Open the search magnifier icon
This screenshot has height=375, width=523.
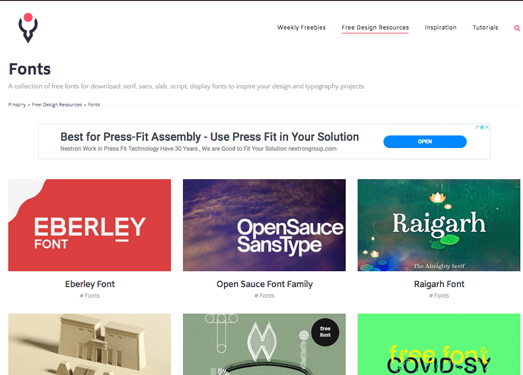coord(517,28)
